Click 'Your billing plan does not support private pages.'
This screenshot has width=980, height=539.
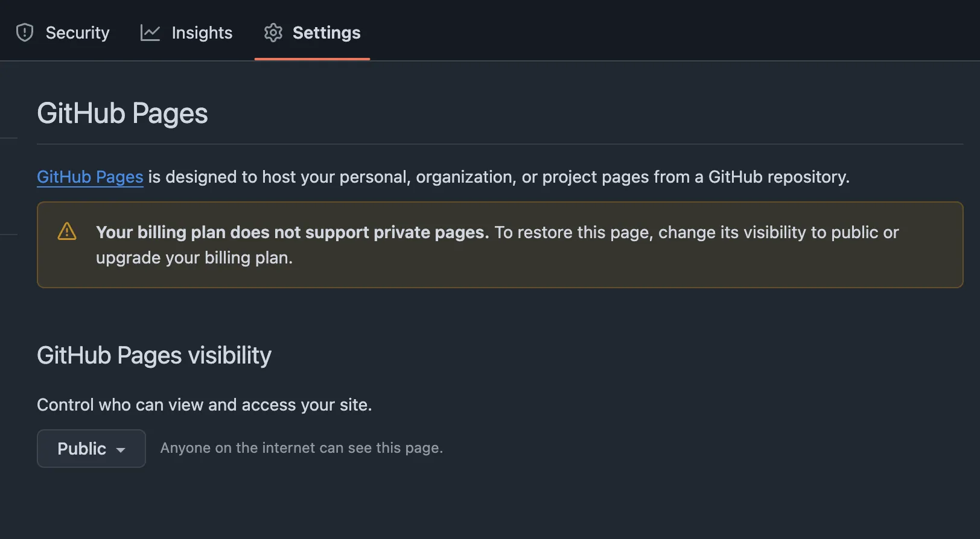(x=293, y=232)
